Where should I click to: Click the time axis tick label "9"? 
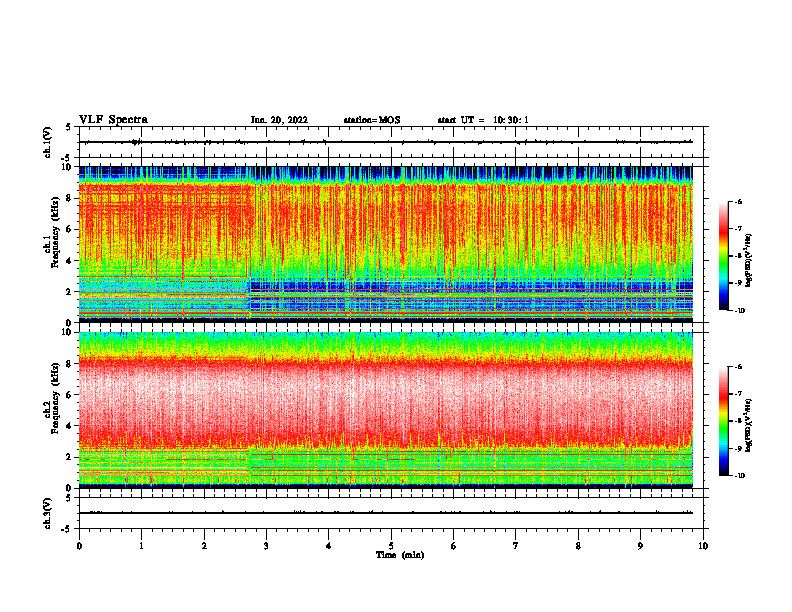tap(640, 545)
